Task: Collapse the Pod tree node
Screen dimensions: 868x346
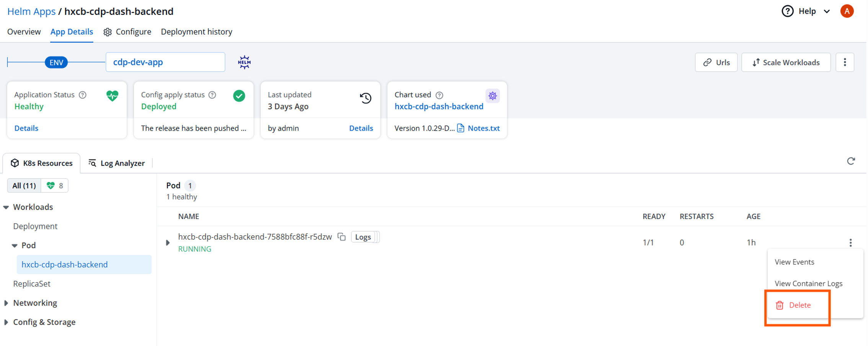Action: click(x=15, y=246)
